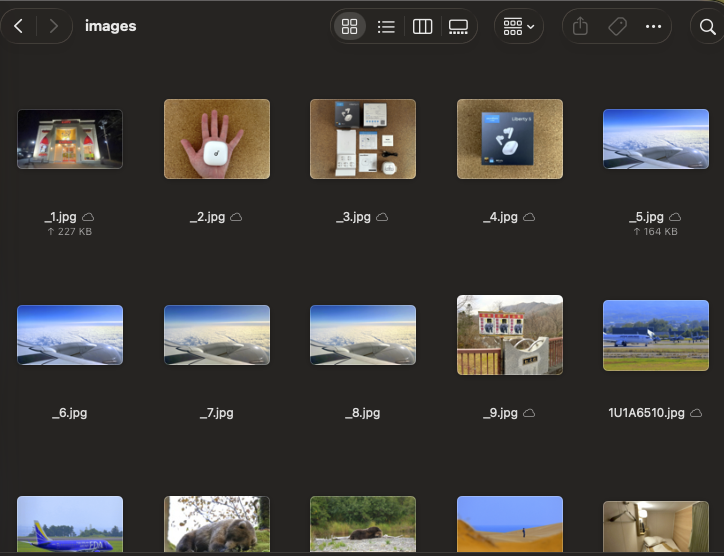This screenshot has width=724, height=556.
Task: Click the _7.jpg file name
Action: tap(217, 412)
